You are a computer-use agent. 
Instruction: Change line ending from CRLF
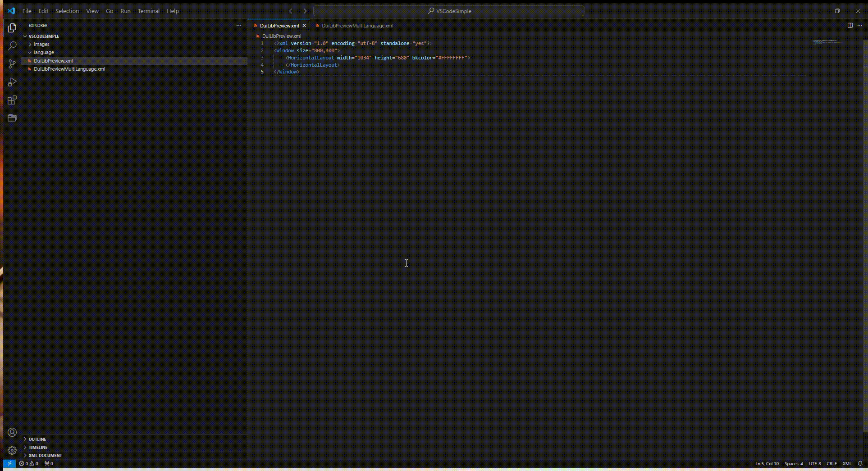coord(831,463)
